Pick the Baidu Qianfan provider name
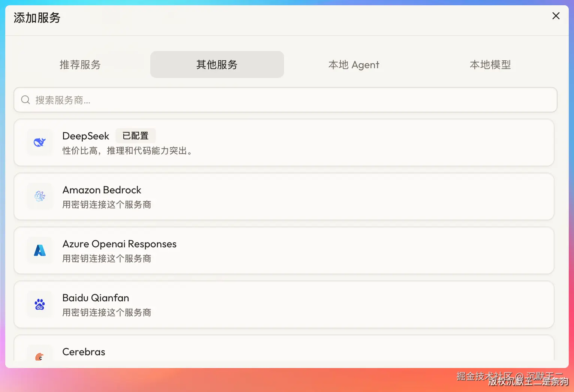Screen dimensions: 574x392 (96, 298)
